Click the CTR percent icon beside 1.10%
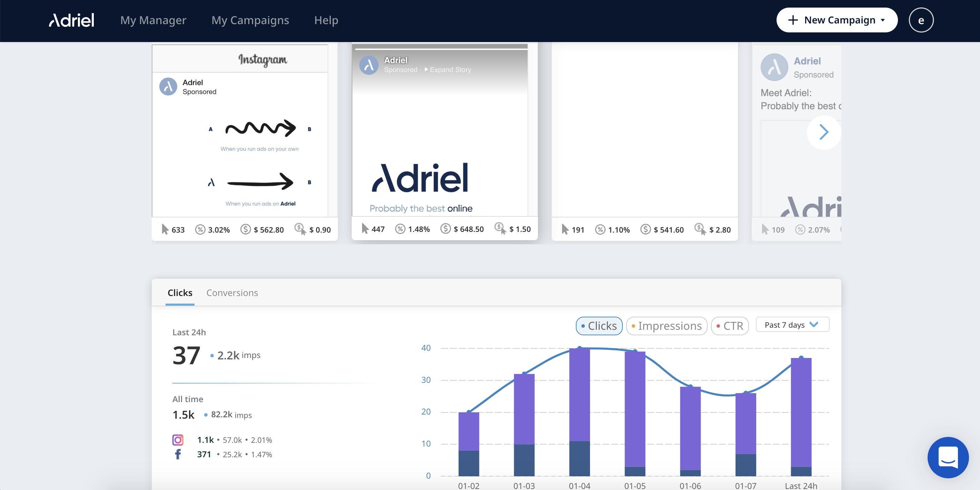 (x=600, y=229)
